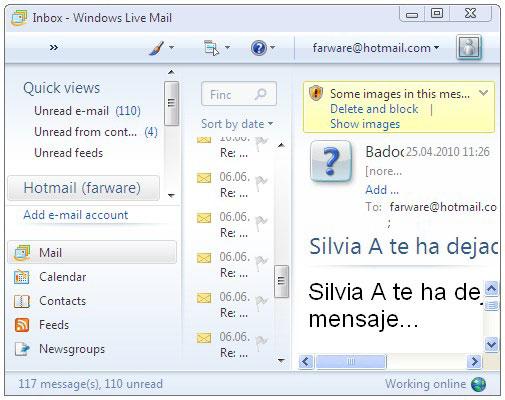Viewport: 505px width, 400px height.
Task: Click the Silvia A te ha dejado subject
Action: tap(403, 247)
